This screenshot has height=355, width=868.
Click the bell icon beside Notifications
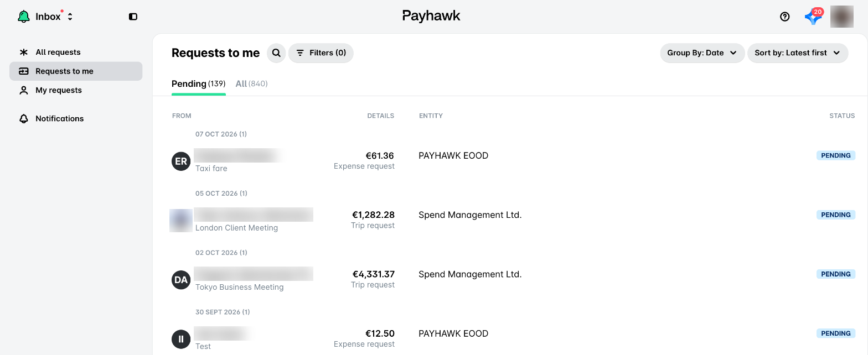click(x=23, y=118)
